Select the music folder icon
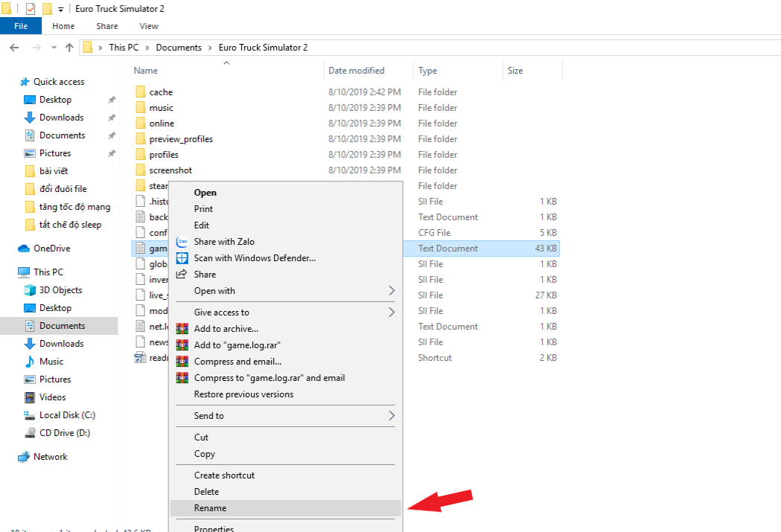This screenshot has height=532, width=781. tap(141, 107)
